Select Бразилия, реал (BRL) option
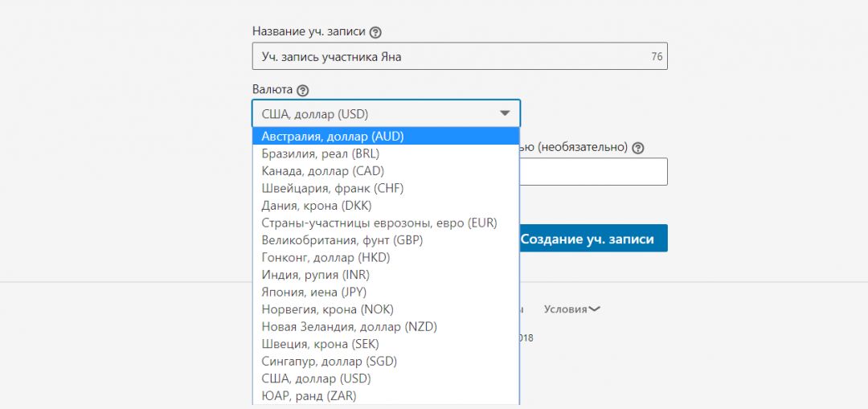Screen dimensions: 868x409 coord(386,153)
